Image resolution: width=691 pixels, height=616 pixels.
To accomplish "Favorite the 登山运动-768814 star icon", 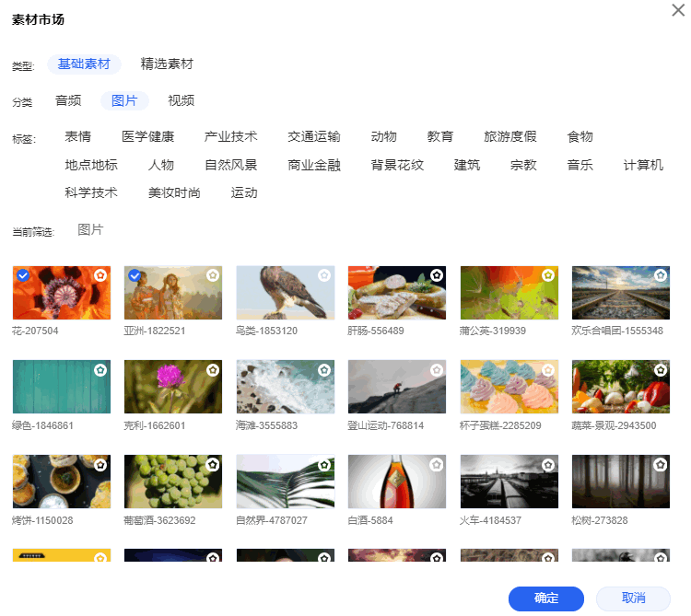I will 437,370.
